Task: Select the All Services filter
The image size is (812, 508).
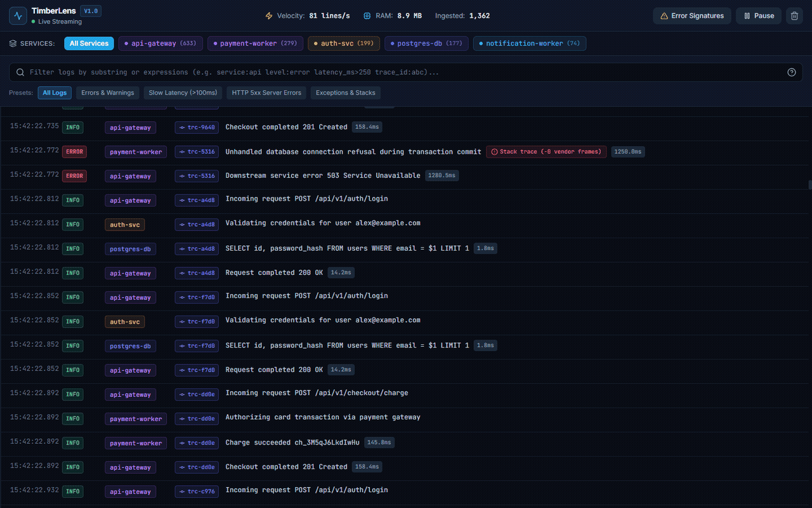Action: click(89, 43)
